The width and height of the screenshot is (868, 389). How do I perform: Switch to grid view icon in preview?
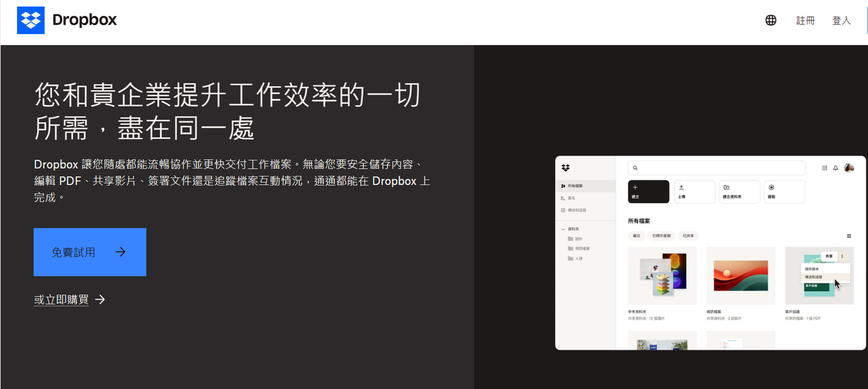(x=849, y=236)
